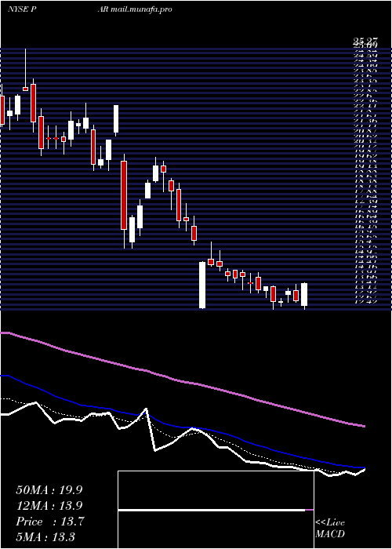Click the 5MA : 13.3 label
The width and height of the screenshot is (392, 549).
[45, 537]
